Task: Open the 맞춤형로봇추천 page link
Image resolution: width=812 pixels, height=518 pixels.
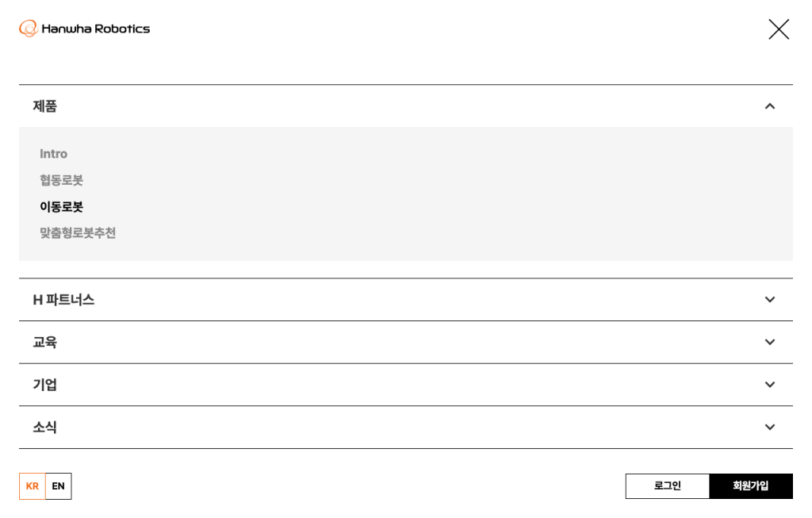Action: (x=78, y=233)
